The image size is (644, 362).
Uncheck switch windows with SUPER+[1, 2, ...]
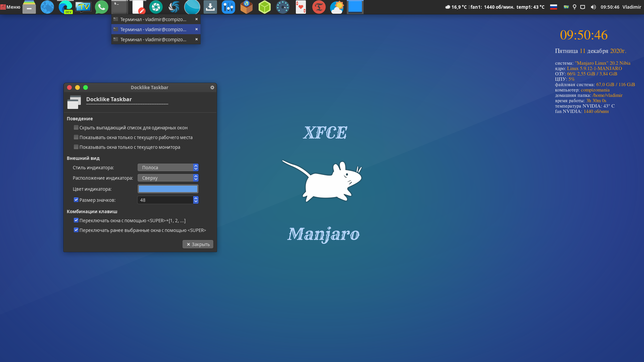[x=76, y=221]
